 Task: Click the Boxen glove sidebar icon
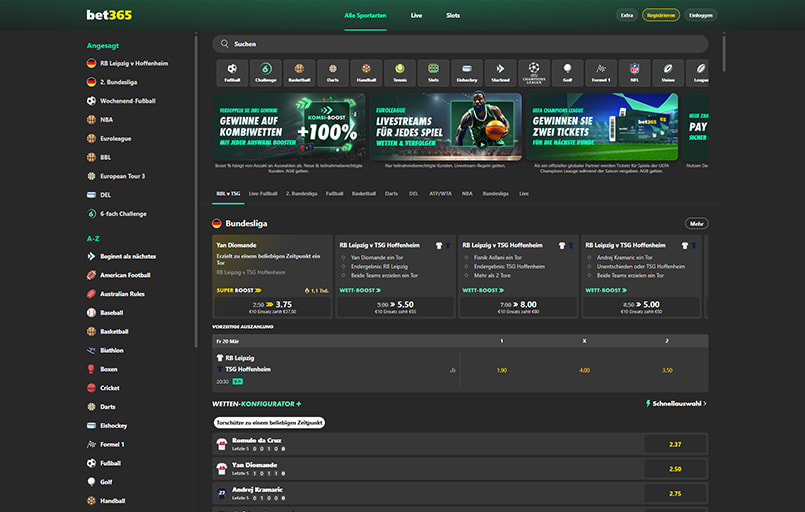click(91, 369)
